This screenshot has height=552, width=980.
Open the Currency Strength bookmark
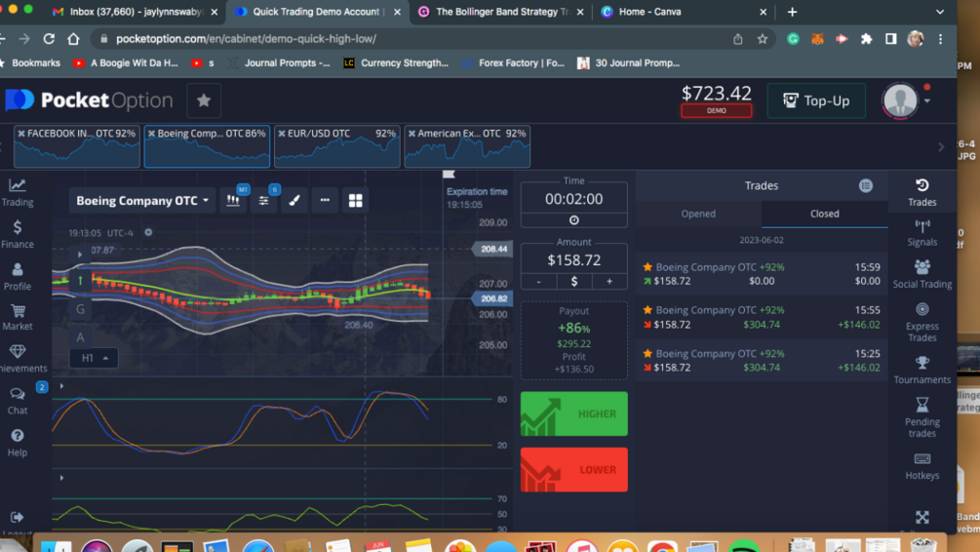[396, 63]
